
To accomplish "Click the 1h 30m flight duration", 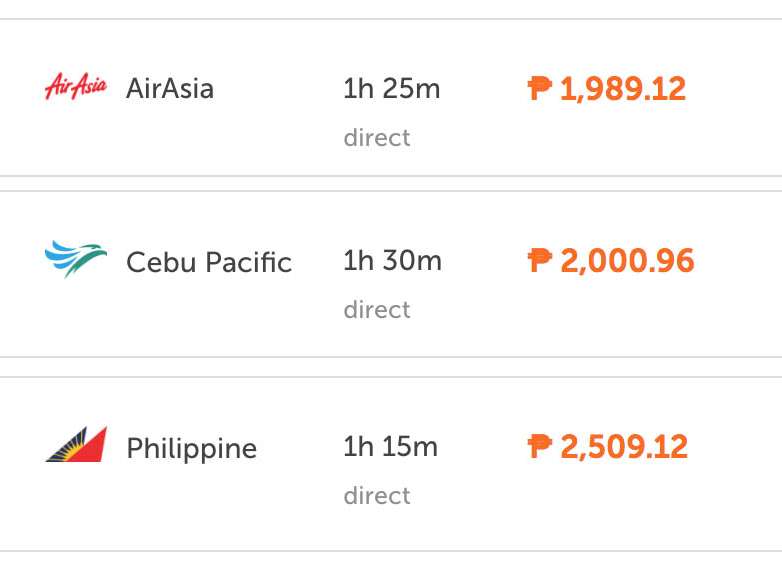I will (392, 260).
